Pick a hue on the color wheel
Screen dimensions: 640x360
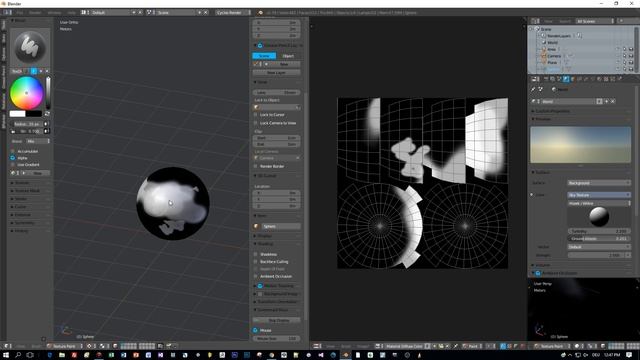(x=27, y=93)
